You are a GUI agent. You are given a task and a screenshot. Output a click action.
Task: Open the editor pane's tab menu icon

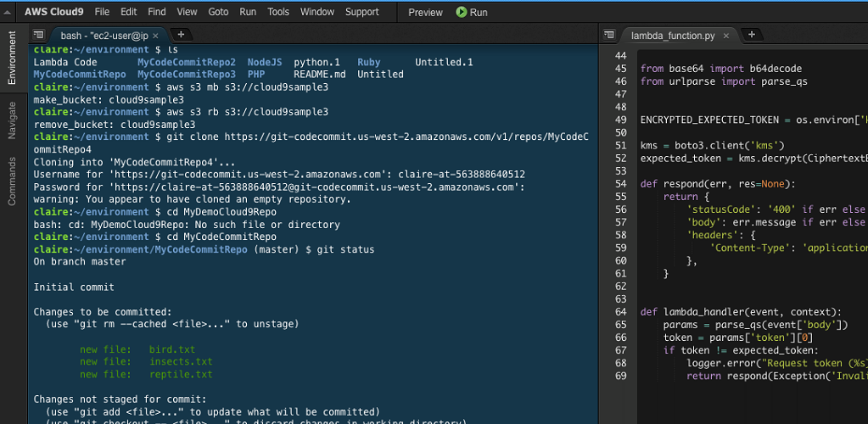(x=609, y=34)
